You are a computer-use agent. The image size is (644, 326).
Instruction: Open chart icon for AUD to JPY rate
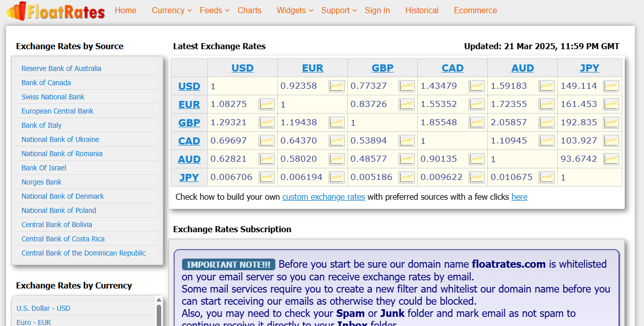click(611, 159)
